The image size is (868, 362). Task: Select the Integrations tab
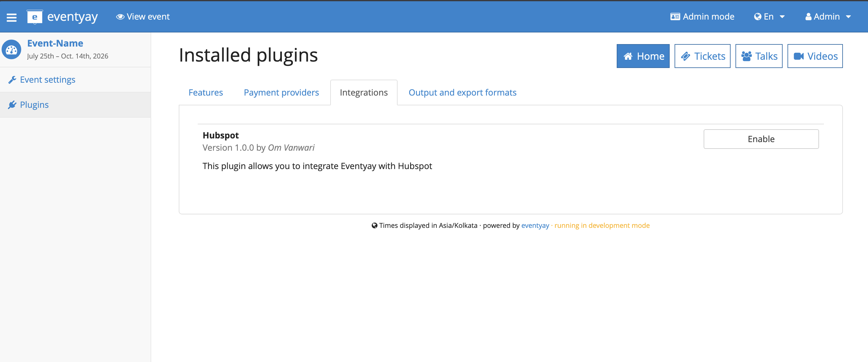364,93
